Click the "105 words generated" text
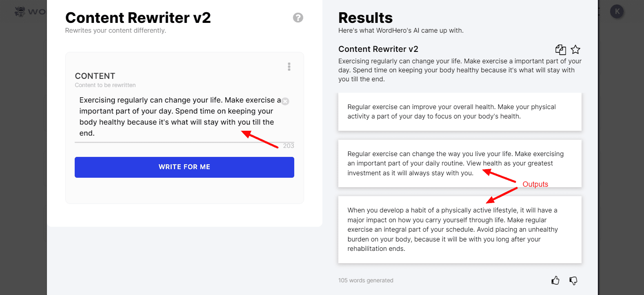 (x=366, y=280)
